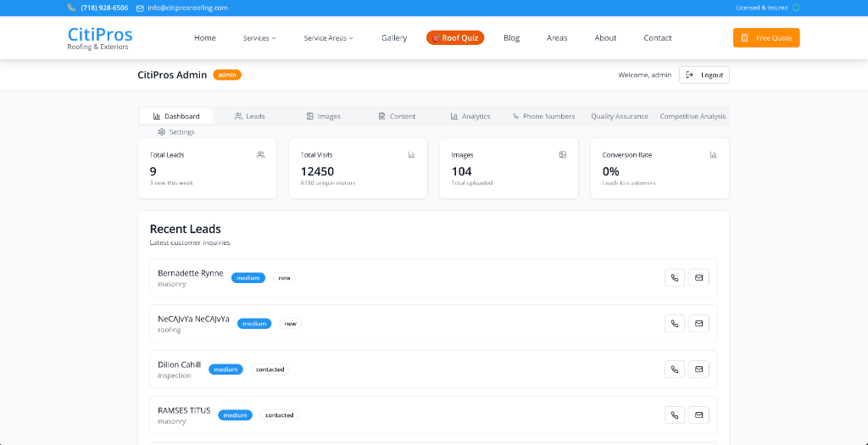
Task: Click the email icon for RAMSES TITUS
Action: pyautogui.click(x=698, y=414)
